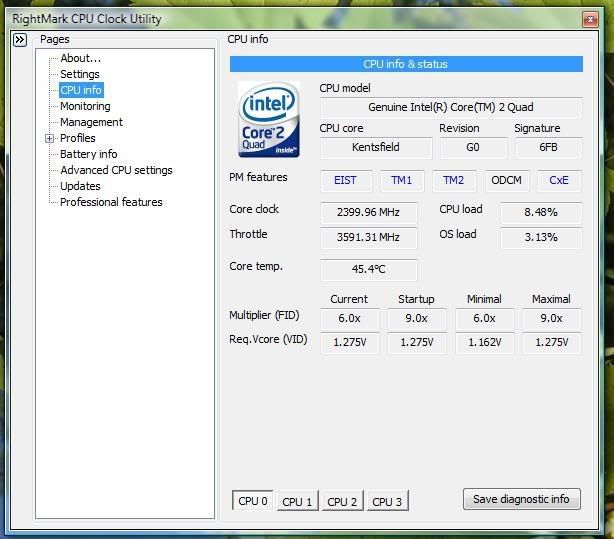Click the TM1 feature indicator
This screenshot has width=614, height=539.
point(402,181)
